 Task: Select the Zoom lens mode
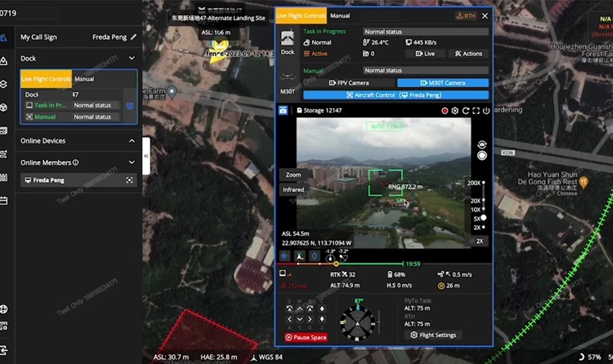pos(293,175)
